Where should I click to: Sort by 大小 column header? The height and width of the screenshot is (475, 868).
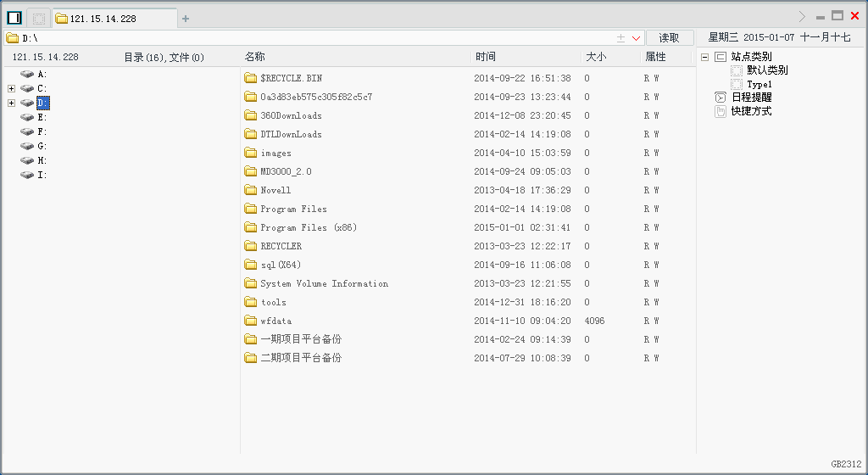coord(596,57)
